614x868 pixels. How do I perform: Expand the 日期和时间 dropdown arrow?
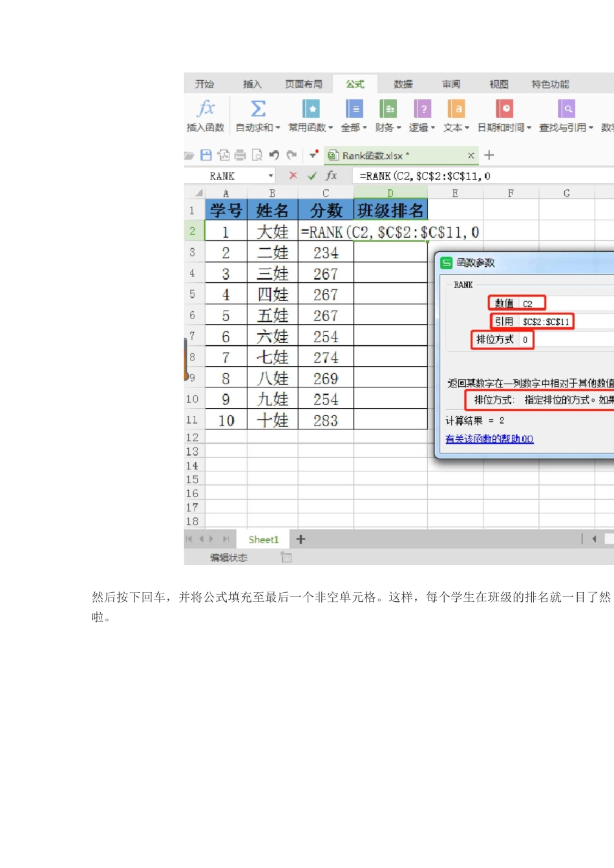529,128
